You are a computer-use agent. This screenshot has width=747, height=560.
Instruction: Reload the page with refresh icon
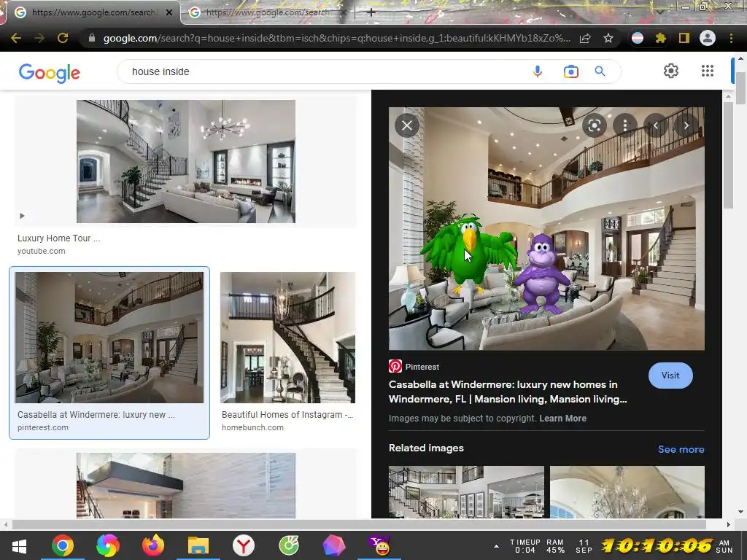tap(63, 38)
